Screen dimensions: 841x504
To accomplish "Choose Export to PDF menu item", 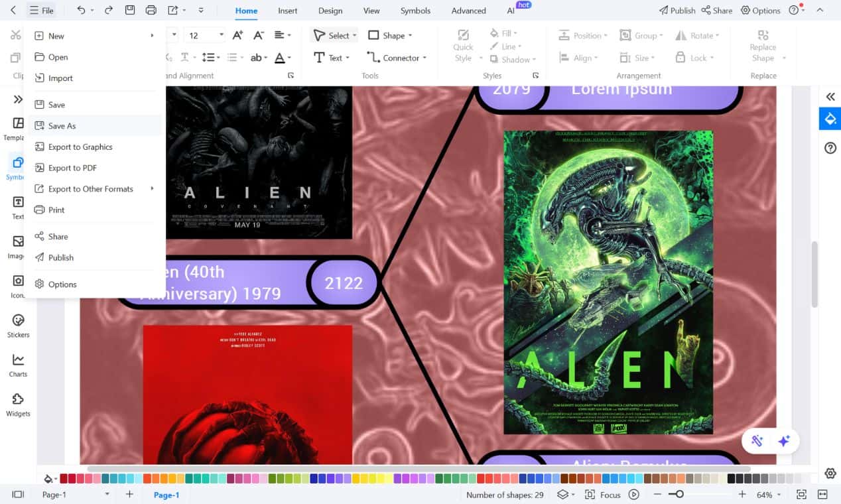I will tap(94, 168).
